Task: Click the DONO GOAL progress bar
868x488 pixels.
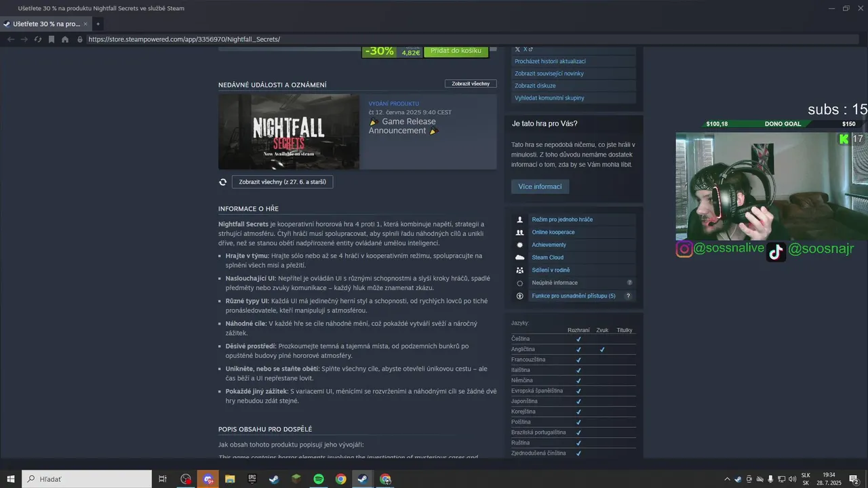Action: tap(781, 124)
